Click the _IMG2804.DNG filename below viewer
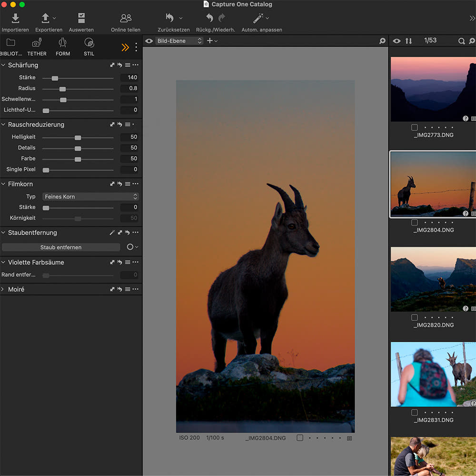Viewport: 476px width, 476px height. pos(266,438)
